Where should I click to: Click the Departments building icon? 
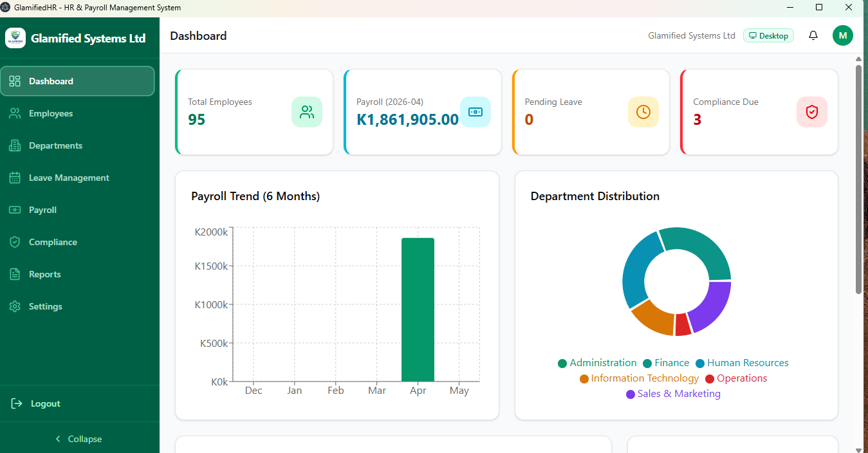pos(15,145)
